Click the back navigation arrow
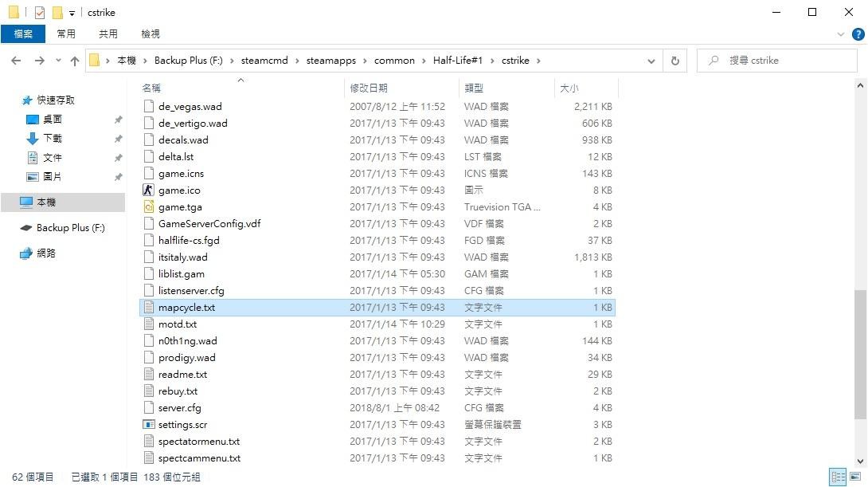 [x=16, y=60]
